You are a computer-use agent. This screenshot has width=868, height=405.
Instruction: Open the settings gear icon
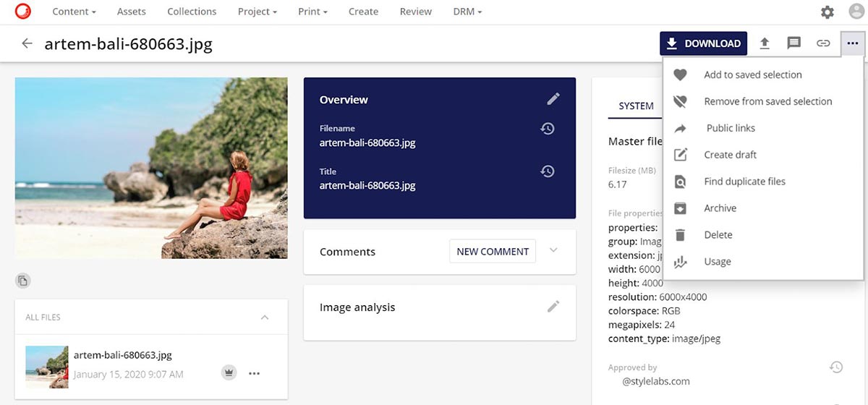pos(827,12)
